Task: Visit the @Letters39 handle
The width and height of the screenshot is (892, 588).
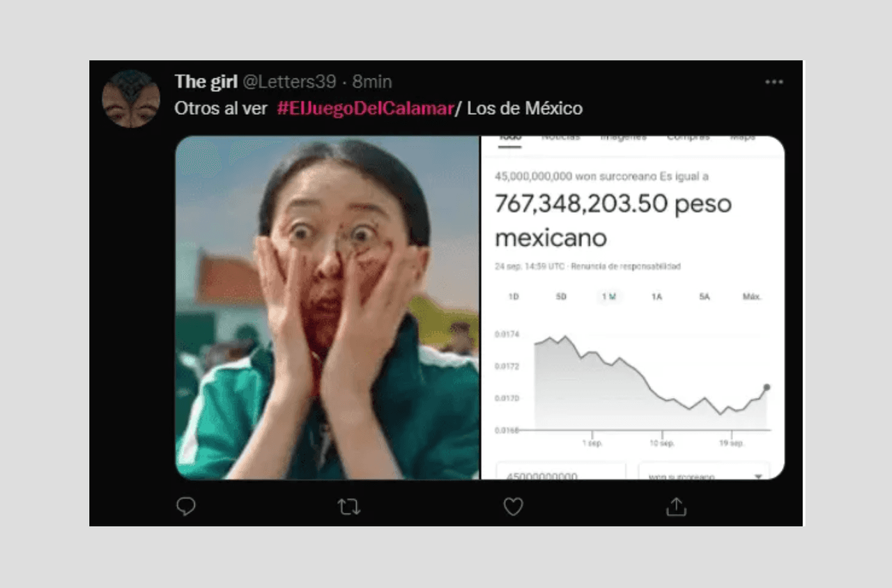Action: [x=289, y=82]
